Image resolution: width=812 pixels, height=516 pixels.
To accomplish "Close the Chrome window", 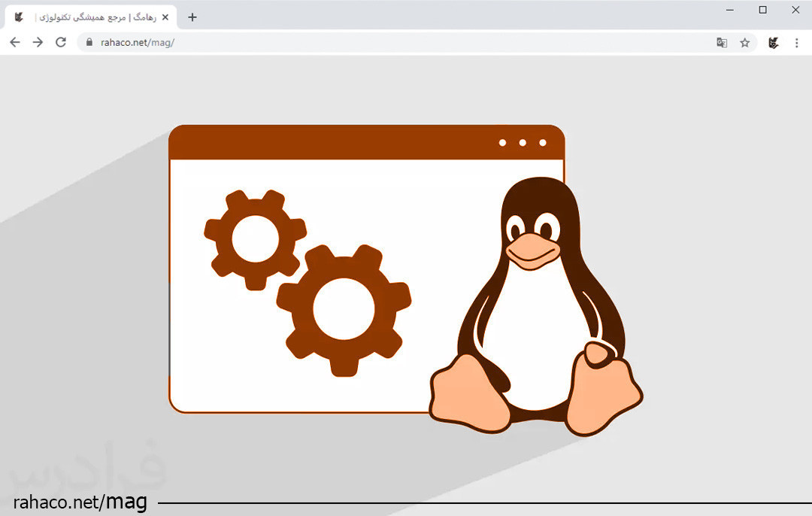I will [x=795, y=10].
